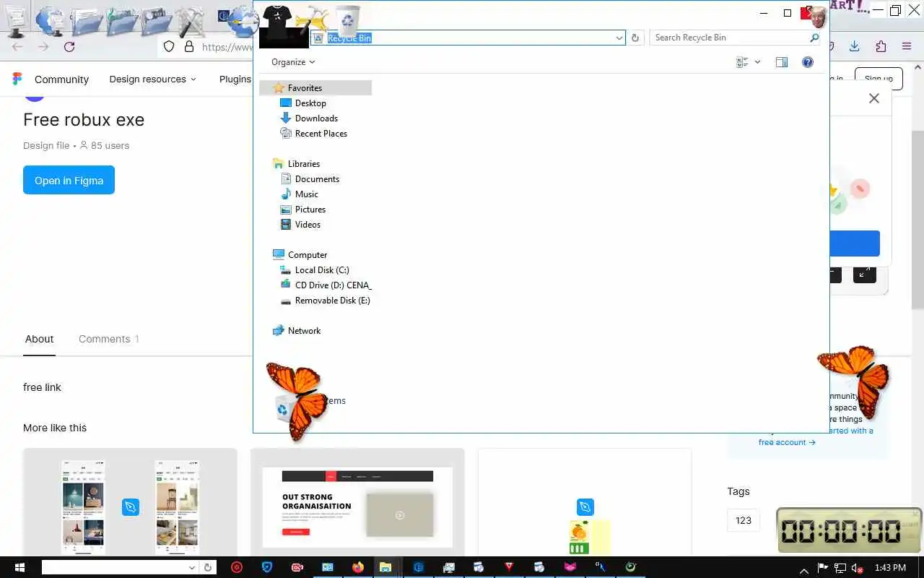Click the network tray icon

840,568
